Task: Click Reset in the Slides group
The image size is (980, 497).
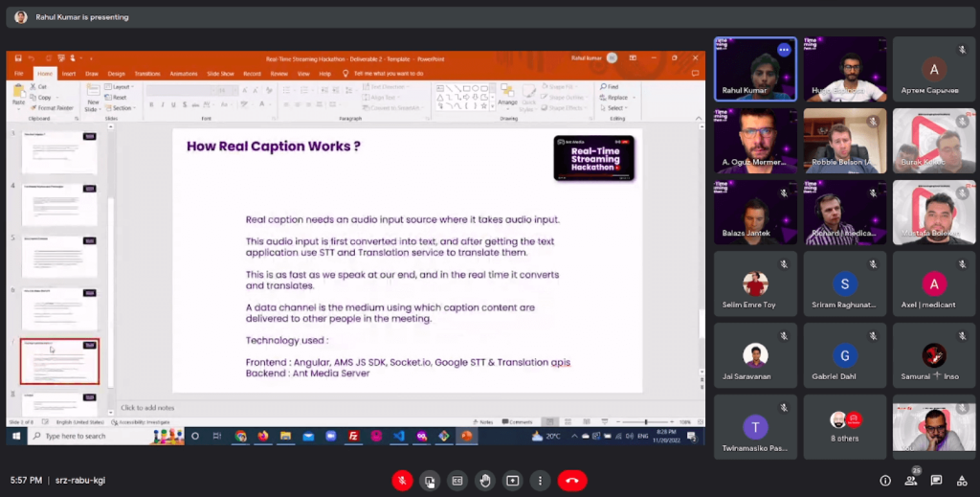Action: 116,98
